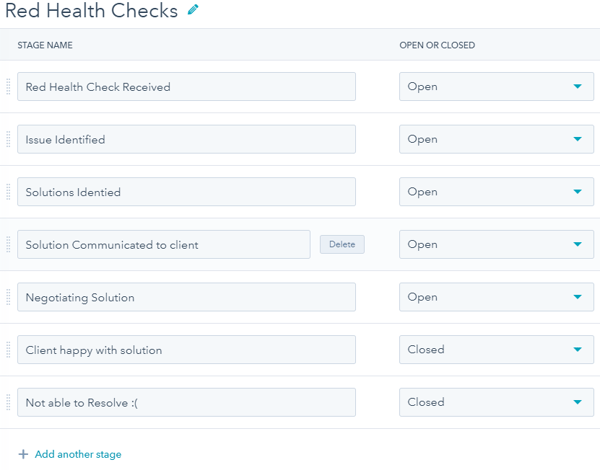Expand the status dropdown for Negotiating Solution
The height and width of the screenshot is (470, 600).
[x=496, y=297]
